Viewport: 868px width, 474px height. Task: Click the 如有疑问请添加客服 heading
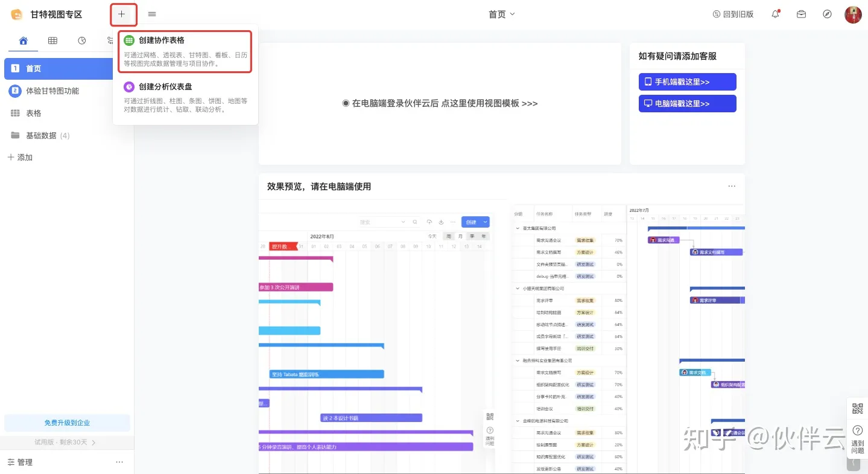(x=677, y=56)
